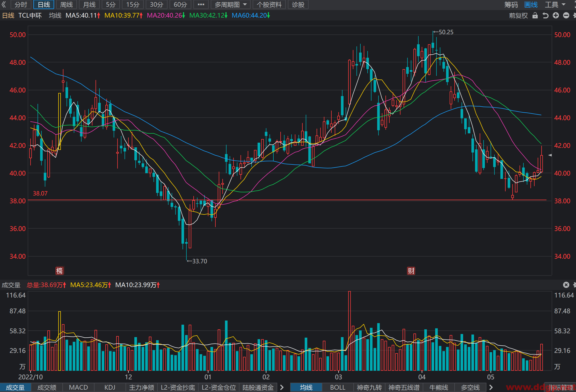
Task: Toggle the chart lock icon
Action: click(535, 16)
